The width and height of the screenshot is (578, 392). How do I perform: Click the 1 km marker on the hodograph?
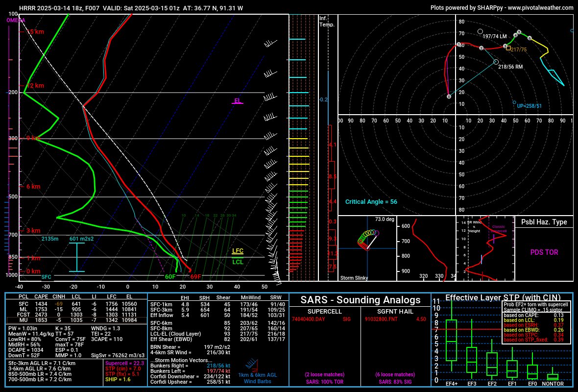coord(459,45)
